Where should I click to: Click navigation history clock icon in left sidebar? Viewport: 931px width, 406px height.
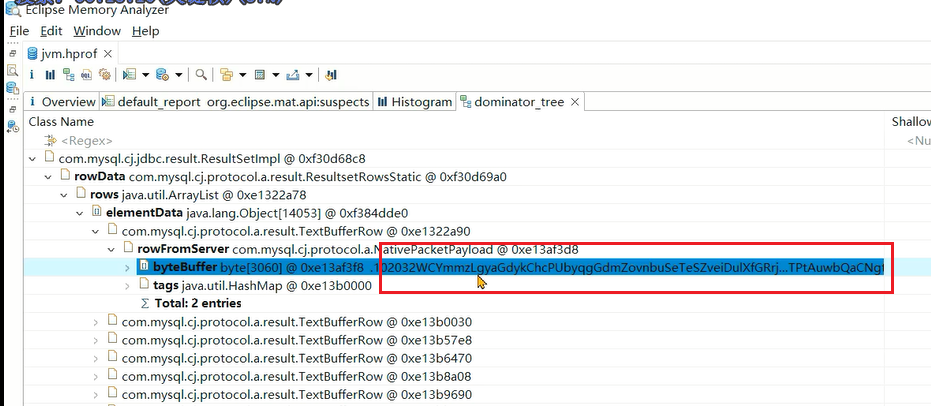[x=12, y=126]
